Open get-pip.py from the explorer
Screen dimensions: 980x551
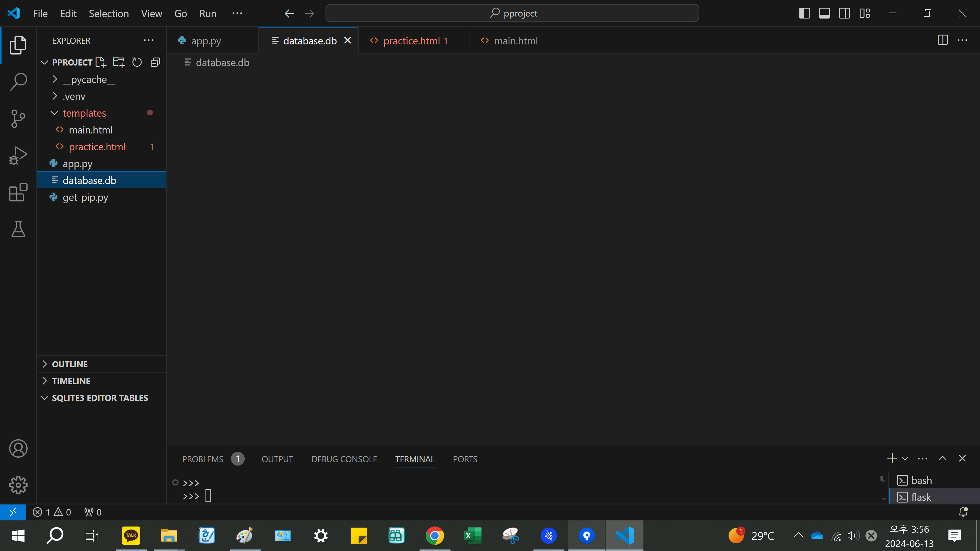tap(101, 197)
